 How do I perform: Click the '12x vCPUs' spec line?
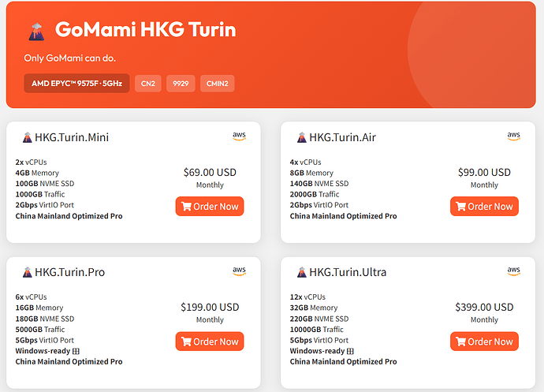[307, 297]
